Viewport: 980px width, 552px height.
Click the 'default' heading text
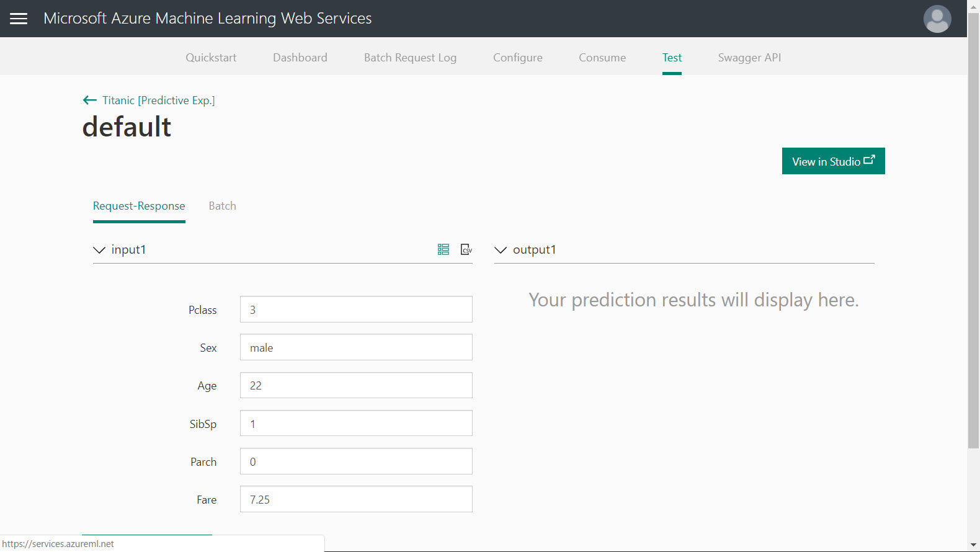tap(127, 127)
